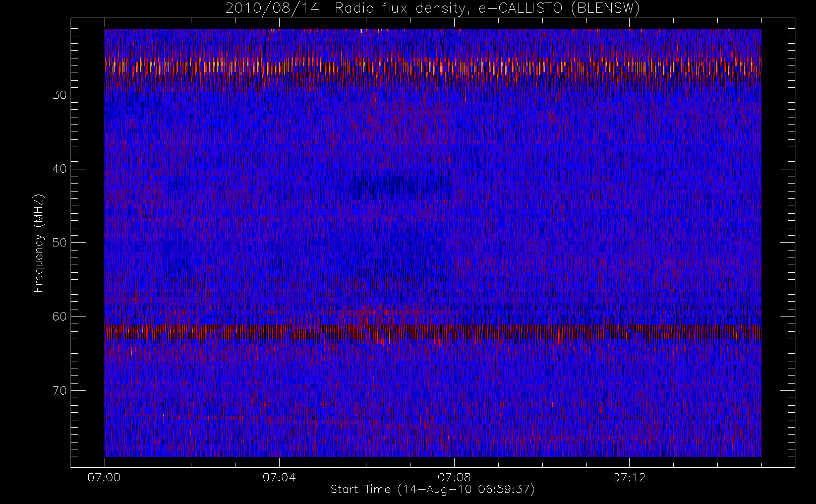The height and width of the screenshot is (504, 816).
Task: Click the plot title '2010/08/14 Radio flux density'
Action: click(346, 9)
